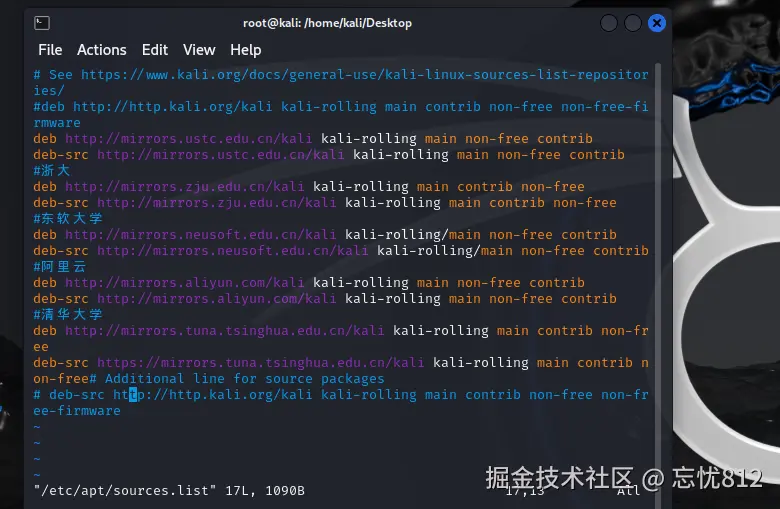780x509 pixels.
Task: Open the Actions menu
Action: pos(101,50)
